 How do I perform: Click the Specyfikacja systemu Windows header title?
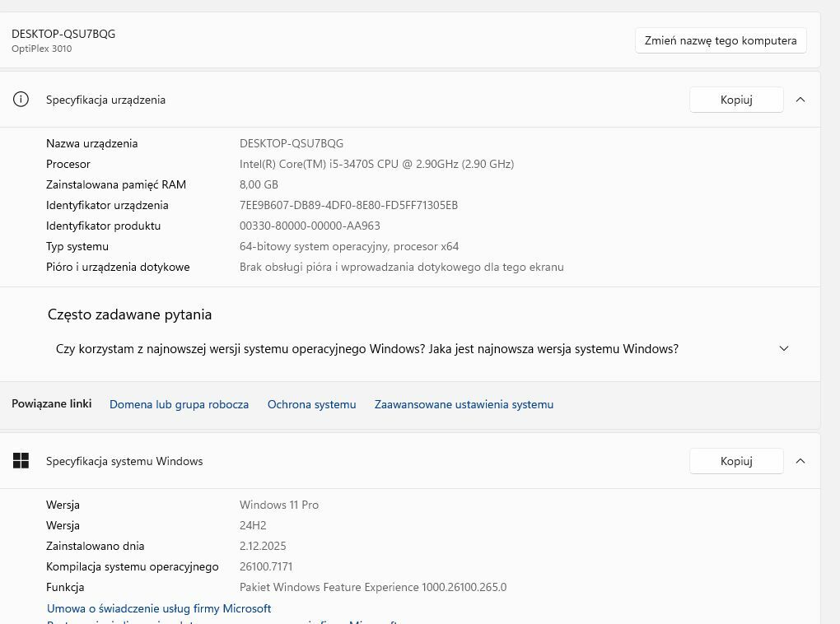pos(124,461)
